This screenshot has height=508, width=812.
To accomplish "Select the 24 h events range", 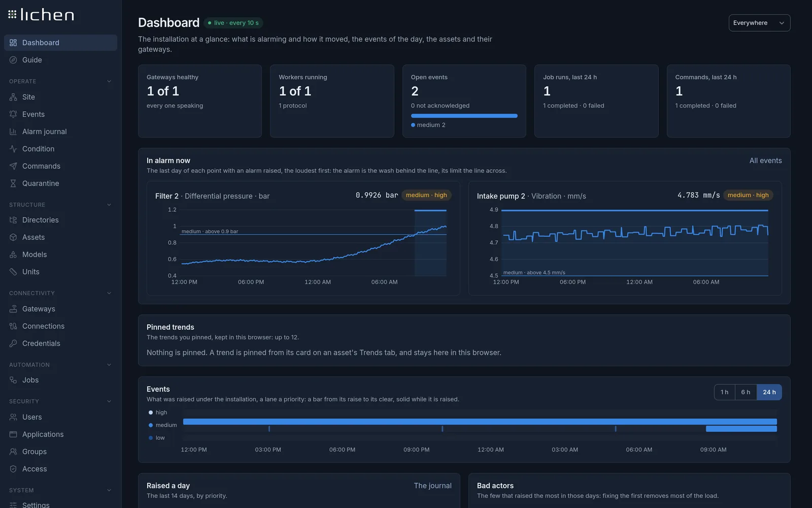I will [769, 392].
